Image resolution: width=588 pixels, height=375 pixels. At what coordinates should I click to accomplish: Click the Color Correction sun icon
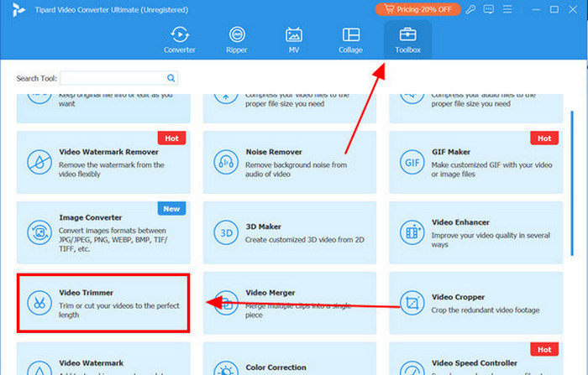click(226, 369)
